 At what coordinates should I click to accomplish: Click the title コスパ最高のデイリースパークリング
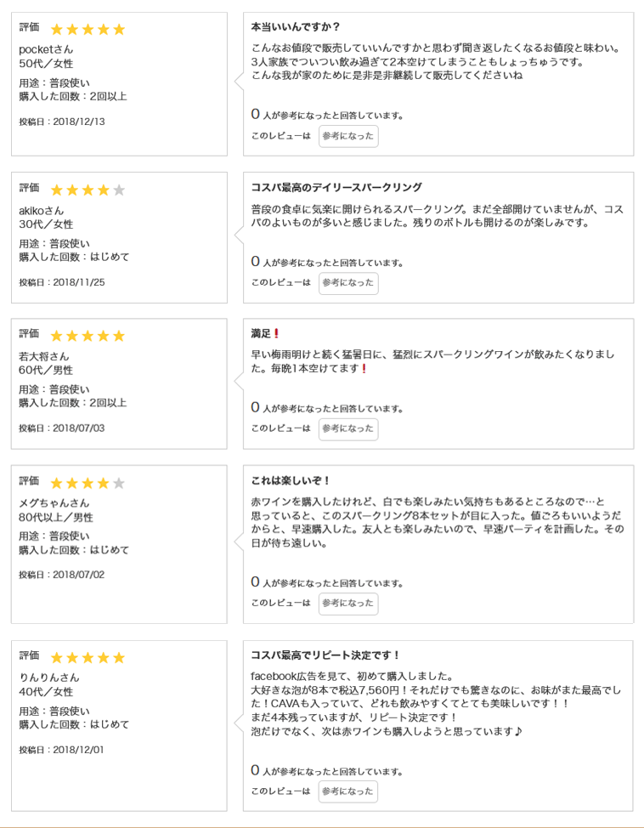(x=336, y=187)
